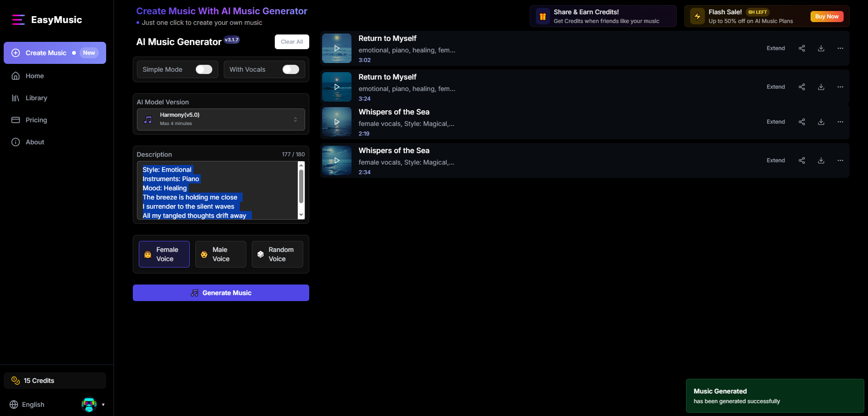Select Create Music in the sidebar
868x416 pixels.
coord(55,53)
